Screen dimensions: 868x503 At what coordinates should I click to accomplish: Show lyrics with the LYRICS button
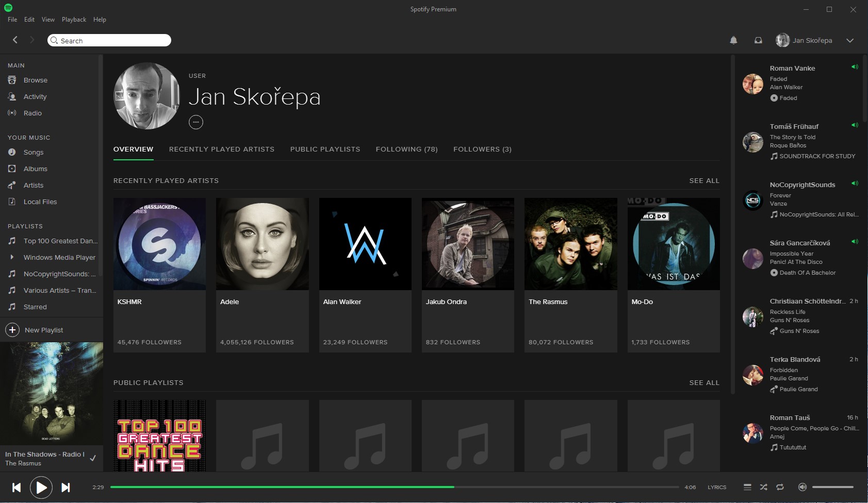pos(717,487)
